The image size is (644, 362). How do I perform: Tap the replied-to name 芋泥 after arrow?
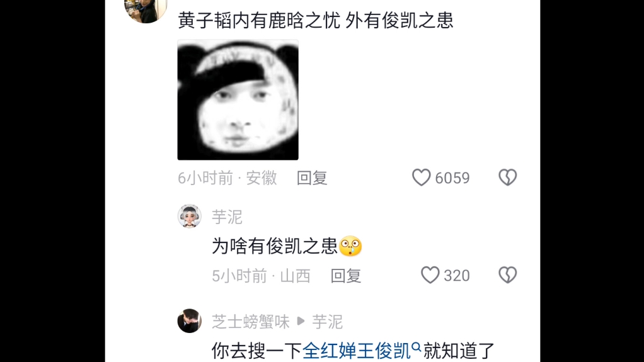tap(327, 322)
